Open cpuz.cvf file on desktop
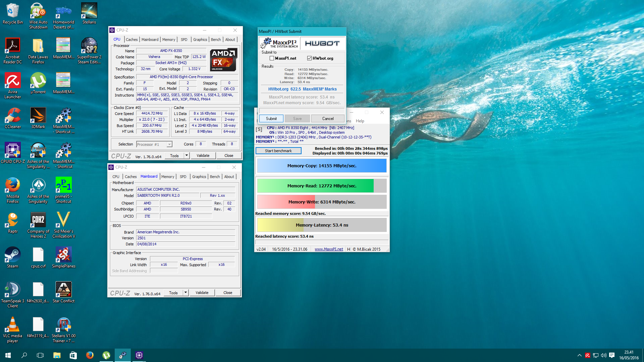 tap(38, 257)
